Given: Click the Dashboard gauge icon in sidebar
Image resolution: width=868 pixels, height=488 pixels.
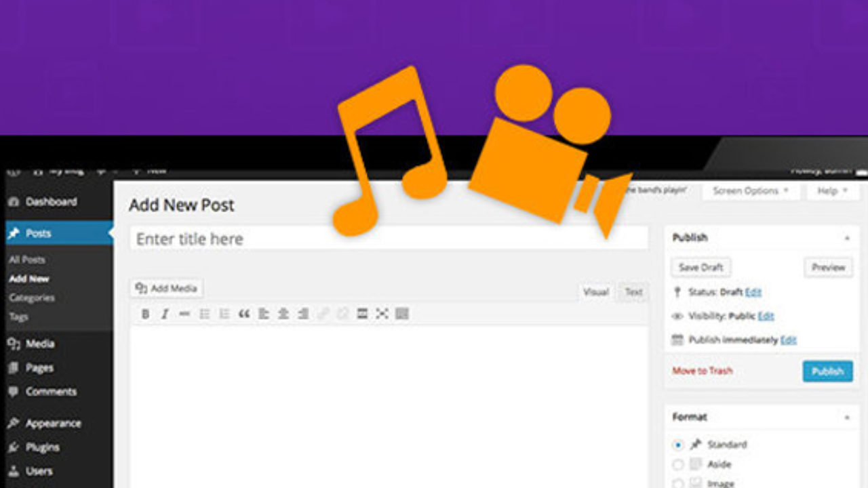Looking at the screenshot, I should (x=14, y=202).
